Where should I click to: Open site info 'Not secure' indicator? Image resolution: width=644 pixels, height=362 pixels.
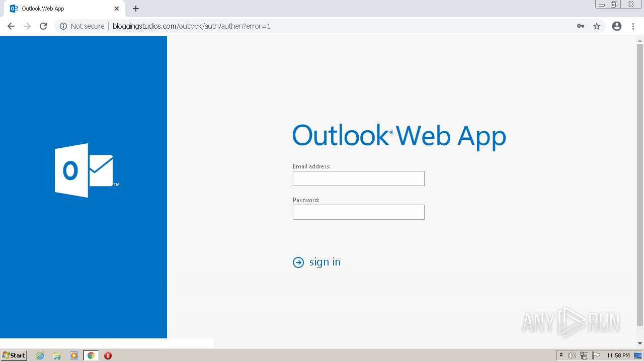(82, 26)
